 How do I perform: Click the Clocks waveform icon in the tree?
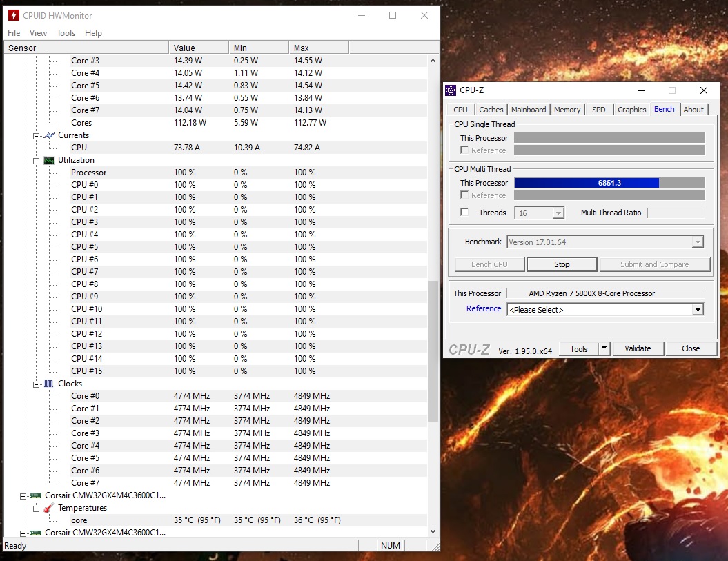click(49, 384)
